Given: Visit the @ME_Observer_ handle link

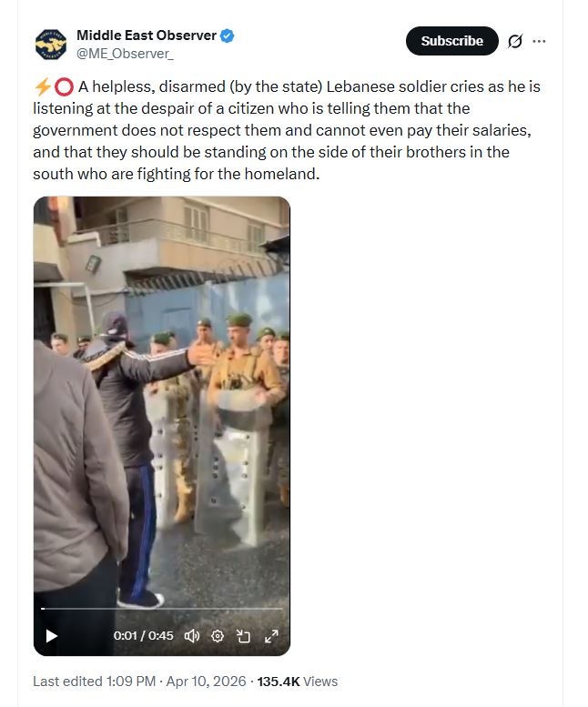Looking at the screenshot, I should click(x=125, y=54).
